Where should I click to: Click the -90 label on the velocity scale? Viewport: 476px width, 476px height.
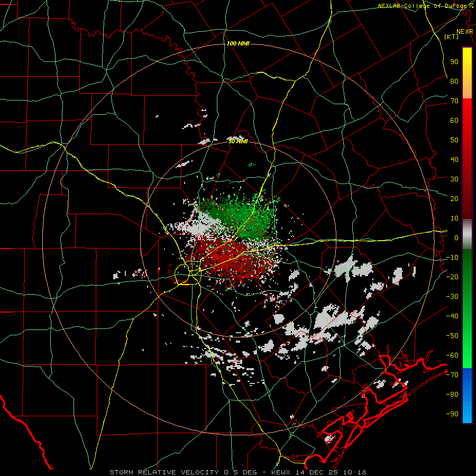(x=452, y=414)
